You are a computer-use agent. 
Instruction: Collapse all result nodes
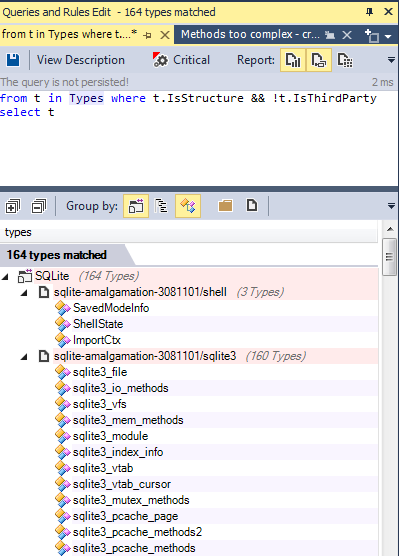[39, 206]
